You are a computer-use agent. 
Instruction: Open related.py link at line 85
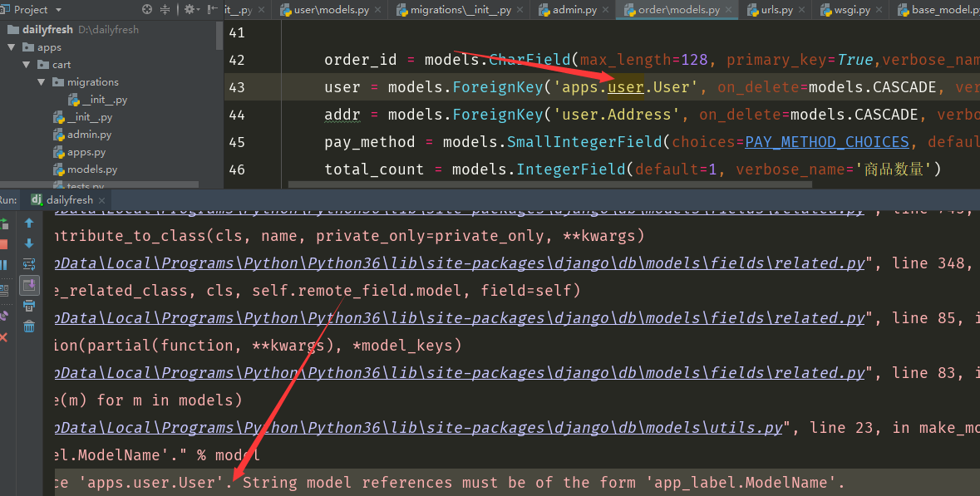[x=460, y=318]
